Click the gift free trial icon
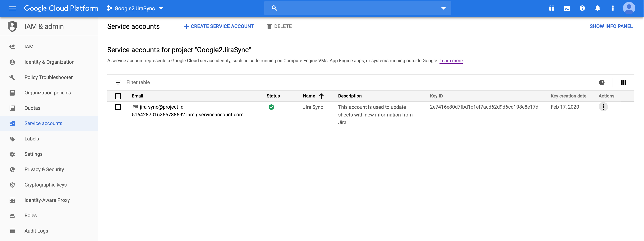644x241 pixels. point(551,8)
